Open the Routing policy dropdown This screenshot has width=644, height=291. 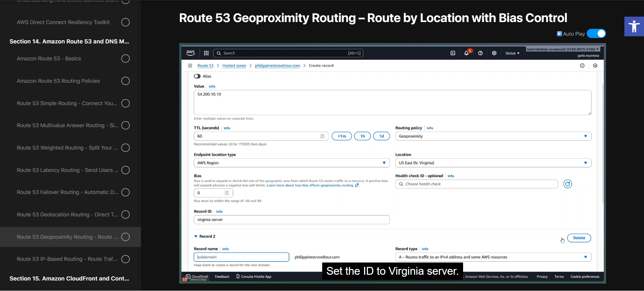click(x=493, y=136)
